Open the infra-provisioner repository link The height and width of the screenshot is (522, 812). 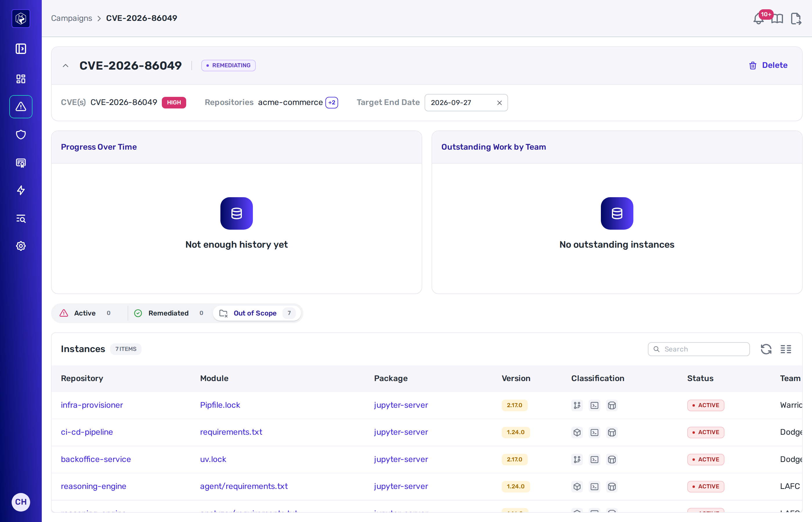pyautogui.click(x=92, y=405)
